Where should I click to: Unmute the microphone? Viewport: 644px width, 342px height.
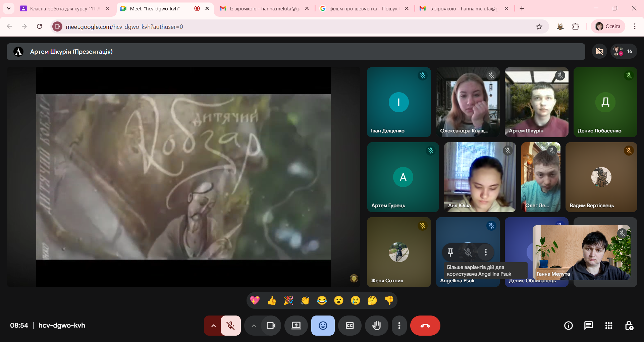(231, 326)
